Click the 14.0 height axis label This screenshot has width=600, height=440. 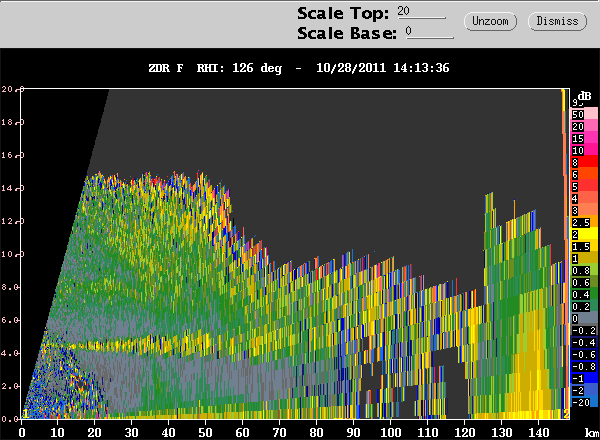pos(13,188)
